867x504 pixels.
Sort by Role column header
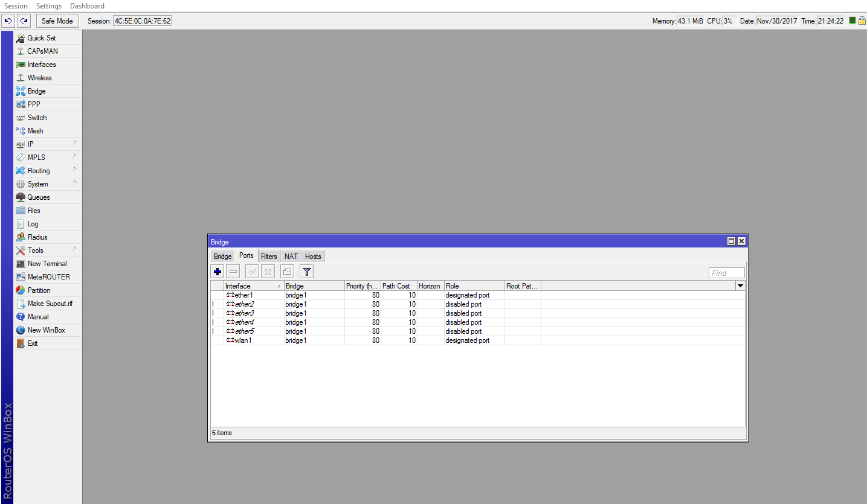click(x=474, y=286)
